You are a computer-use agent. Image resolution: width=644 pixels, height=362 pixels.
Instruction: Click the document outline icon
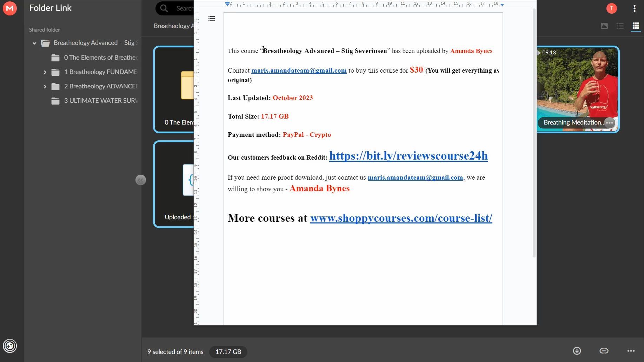coord(212,19)
